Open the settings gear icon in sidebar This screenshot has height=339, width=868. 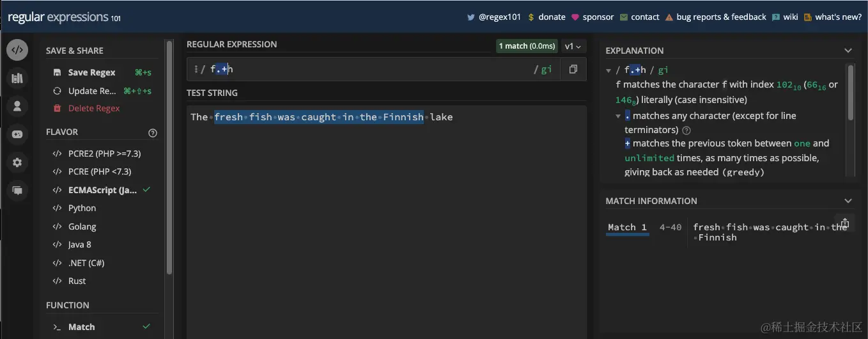[x=17, y=162]
